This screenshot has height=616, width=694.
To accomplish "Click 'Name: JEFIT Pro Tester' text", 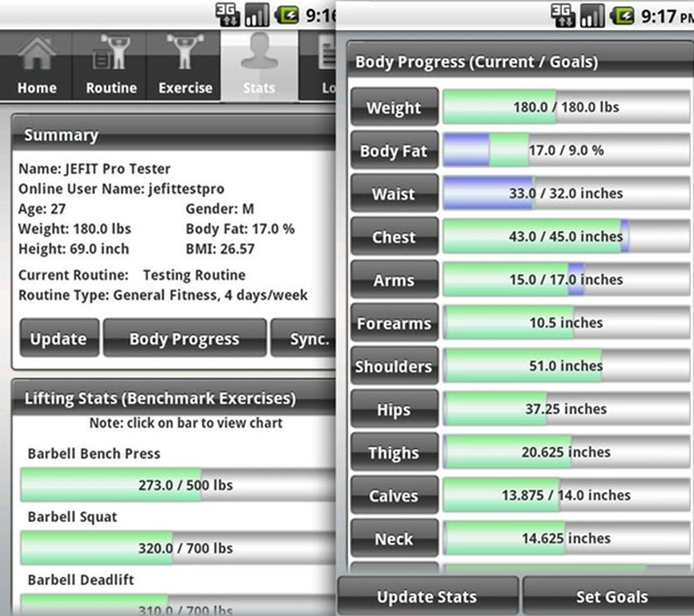I will click(x=95, y=168).
